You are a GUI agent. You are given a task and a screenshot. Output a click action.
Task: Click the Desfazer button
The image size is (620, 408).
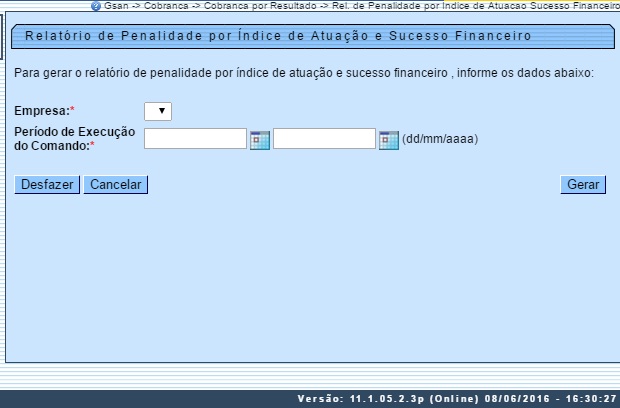[47, 185]
